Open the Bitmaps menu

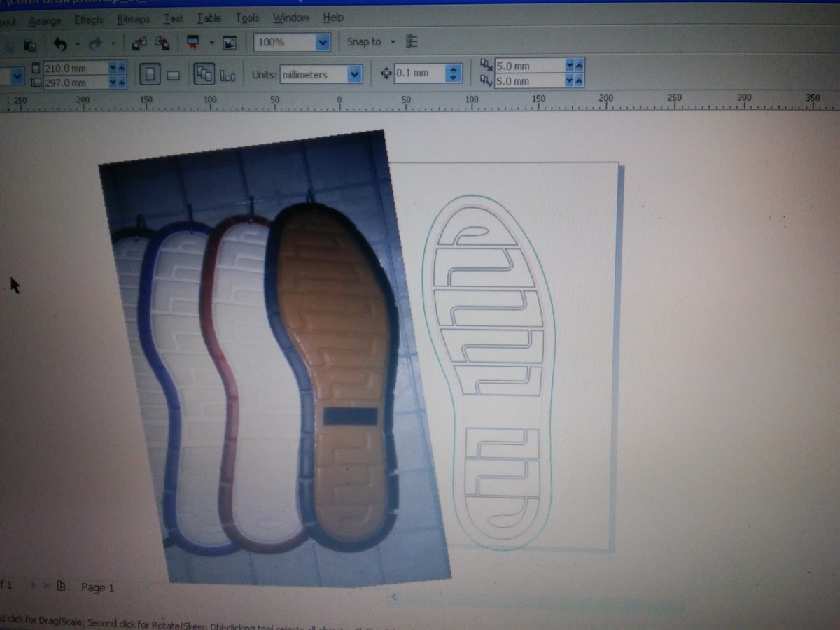[133, 20]
